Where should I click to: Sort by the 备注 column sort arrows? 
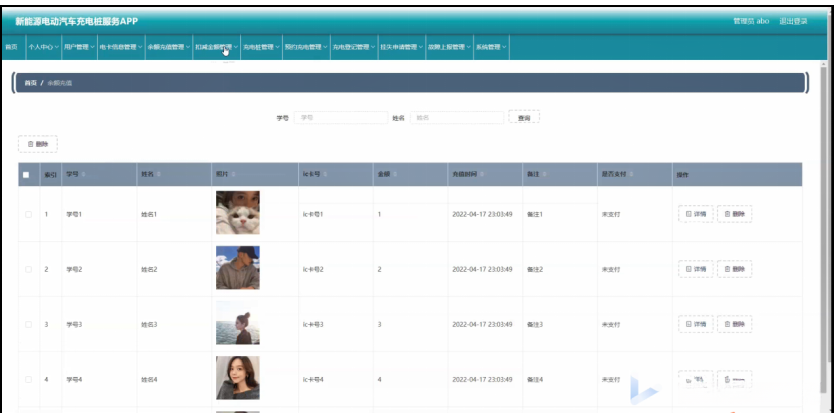(544, 175)
